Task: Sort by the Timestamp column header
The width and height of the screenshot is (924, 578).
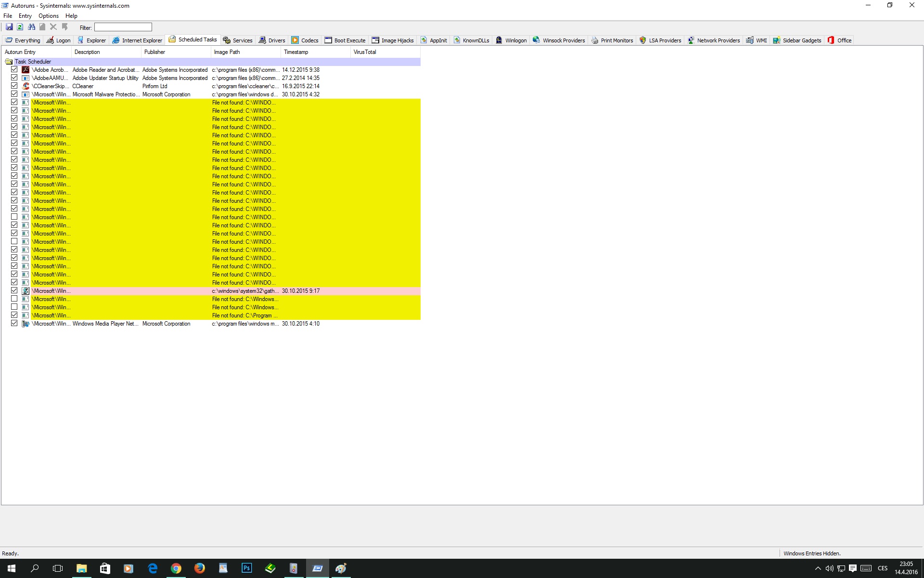Action: (x=296, y=52)
